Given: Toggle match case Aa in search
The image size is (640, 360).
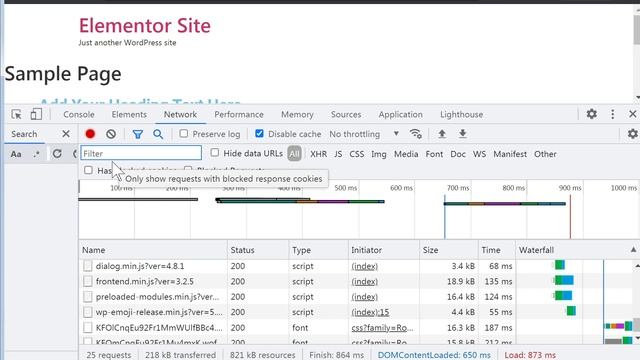Looking at the screenshot, I should tap(16, 154).
